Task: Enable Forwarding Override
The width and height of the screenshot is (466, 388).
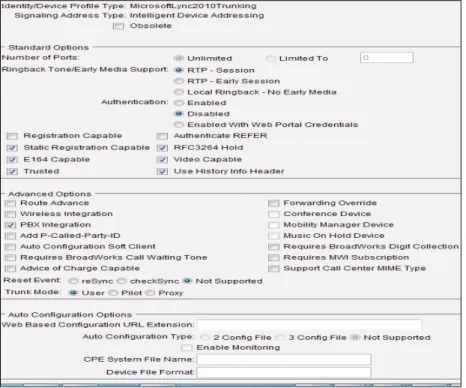Action: (x=274, y=203)
